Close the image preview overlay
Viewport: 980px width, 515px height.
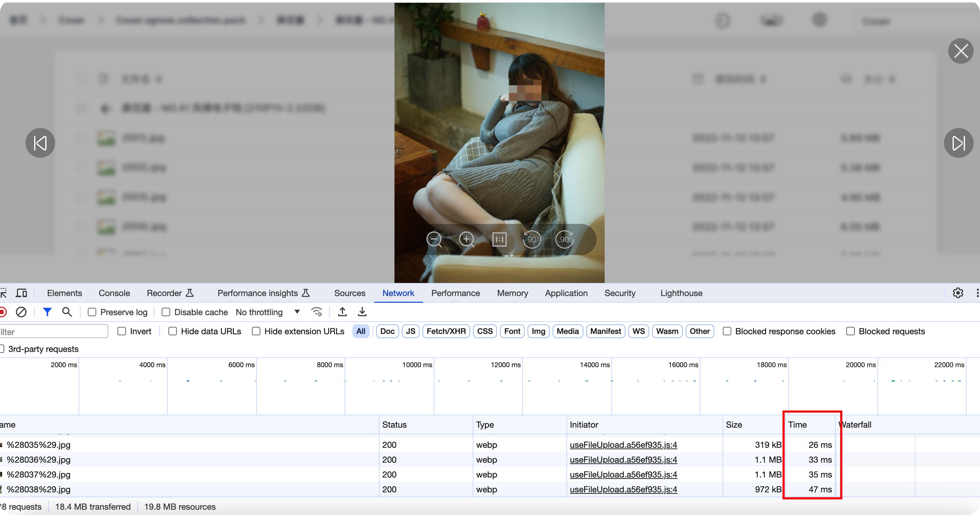[x=961, y=51]
